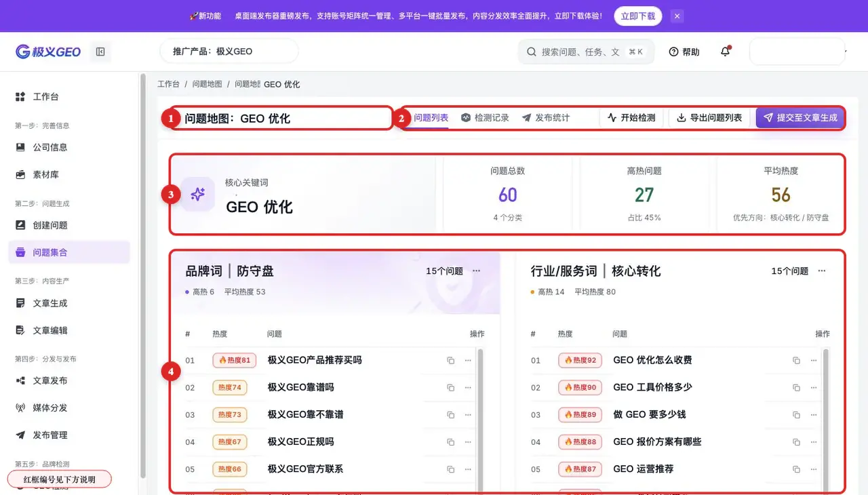Click the 导出问题列表 button
This screenshot has height=495, width=868.
pyautogui.click(x=709, y=117)
